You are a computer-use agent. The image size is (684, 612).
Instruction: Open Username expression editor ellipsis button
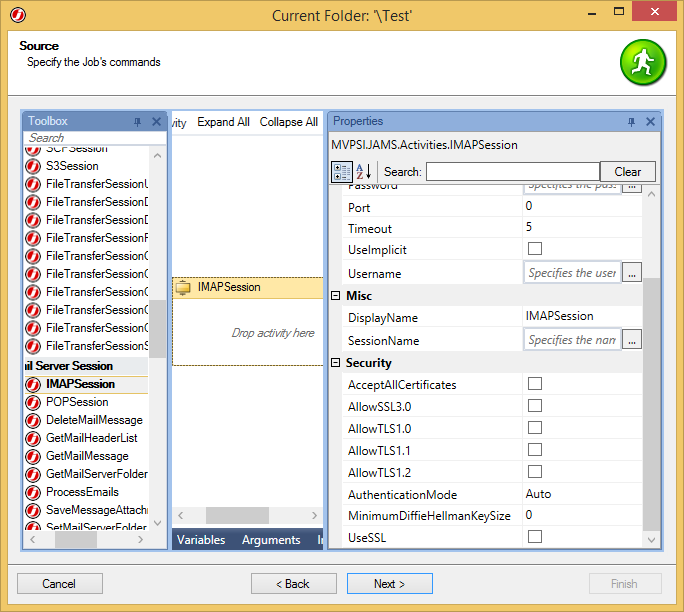632,272
